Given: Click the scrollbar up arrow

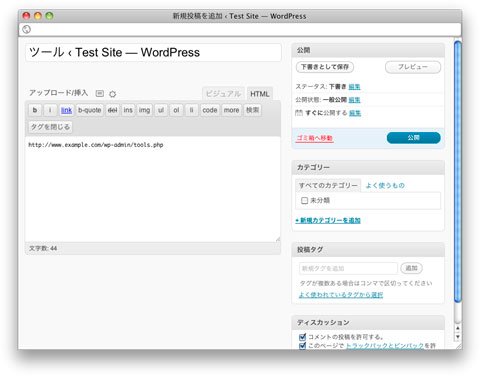Looking at the screenshot, I should pyautogui.click(x=458, y=328).
